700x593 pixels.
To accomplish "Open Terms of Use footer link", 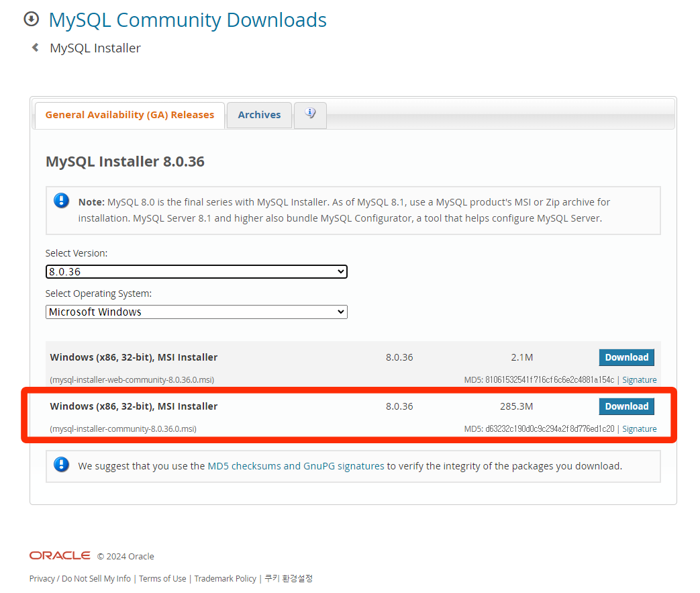I will coord(162,579).
